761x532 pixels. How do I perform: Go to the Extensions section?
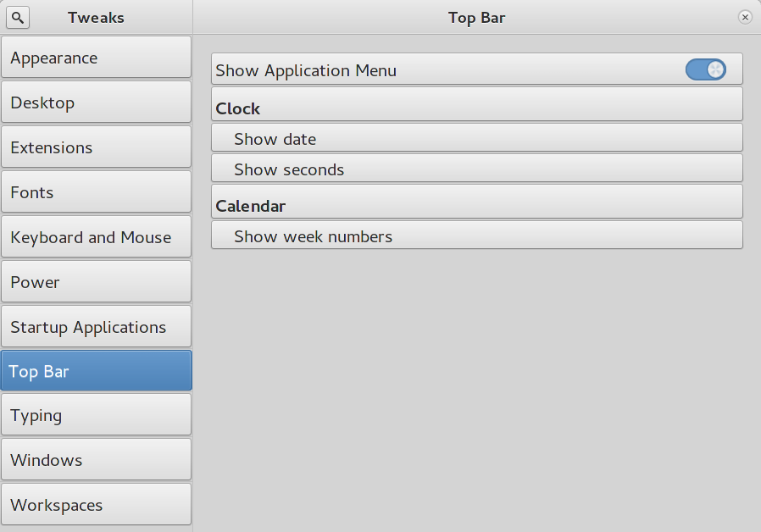[x=96, y=147]
